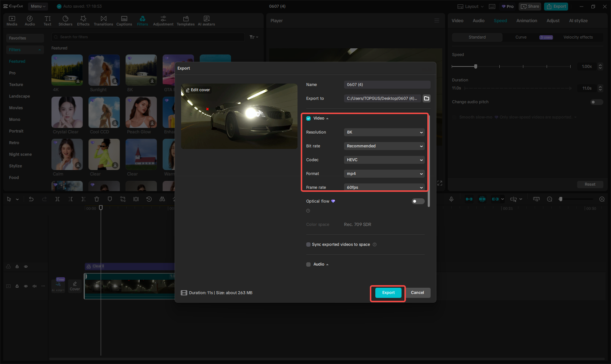Viewport: 611px width, 364px height.
Task: Enable the Optical flow toggle
Action: [x=418, y=201]
